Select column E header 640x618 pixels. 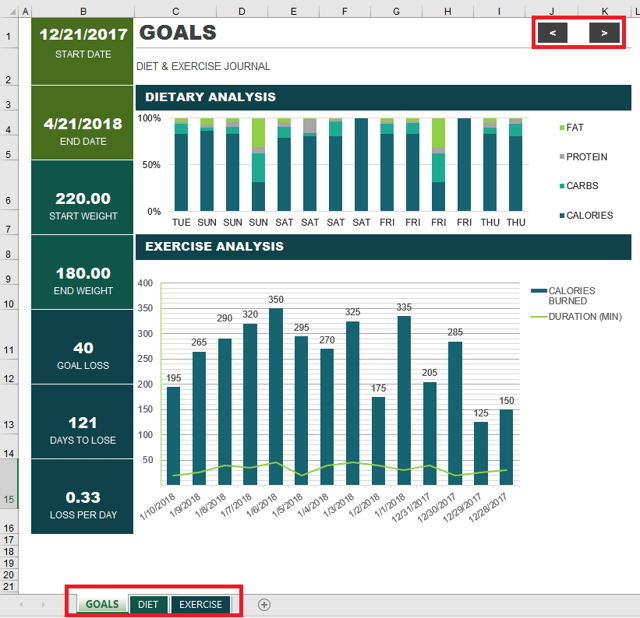293,11
